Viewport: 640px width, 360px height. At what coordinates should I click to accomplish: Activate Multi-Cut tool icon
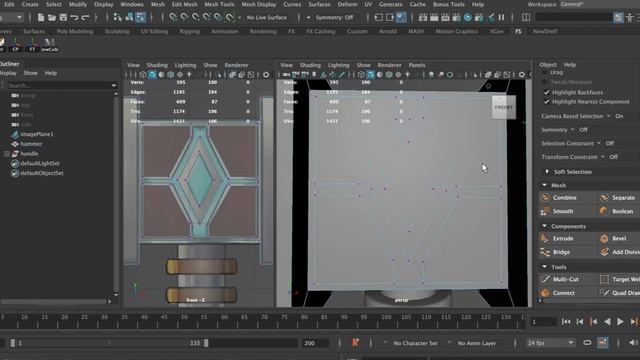(546, 279)
